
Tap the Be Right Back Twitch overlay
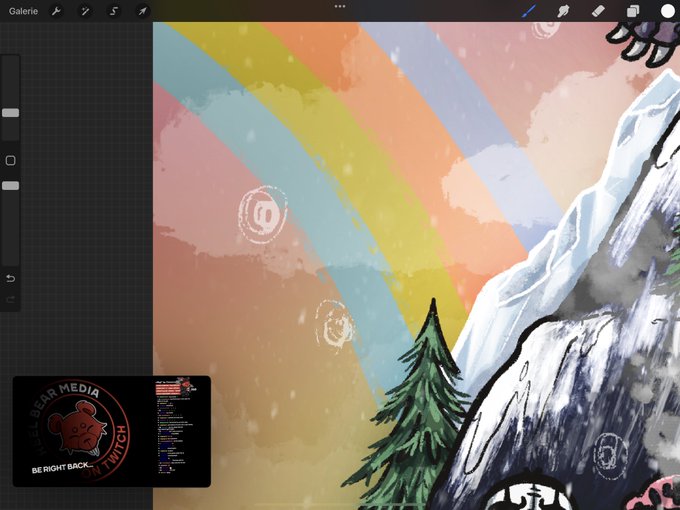click(112, 432)
